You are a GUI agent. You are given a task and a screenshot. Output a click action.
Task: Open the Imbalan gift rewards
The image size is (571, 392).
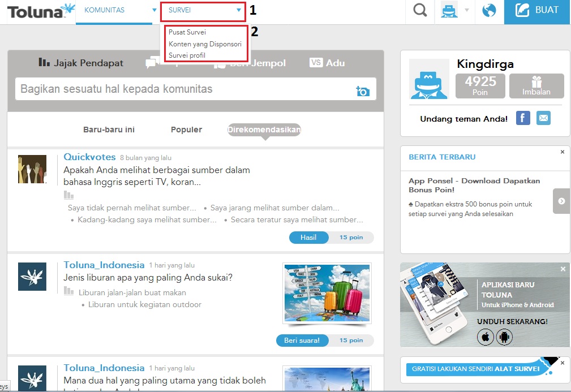tap(536, 86)
